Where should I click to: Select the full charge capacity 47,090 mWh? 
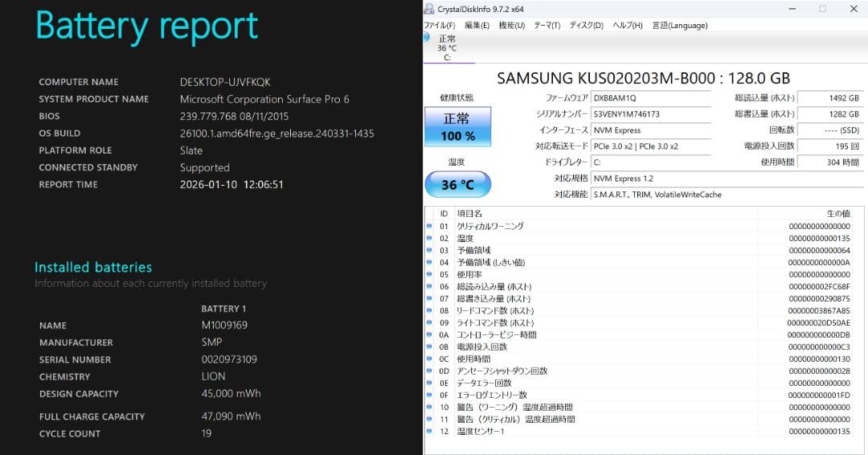click(231, 416)
